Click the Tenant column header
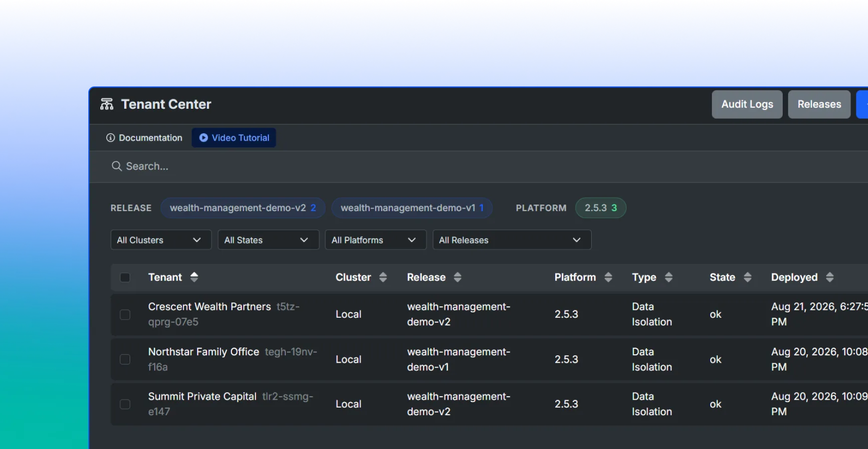The image size is (868, 449). (x=165, y=277)
